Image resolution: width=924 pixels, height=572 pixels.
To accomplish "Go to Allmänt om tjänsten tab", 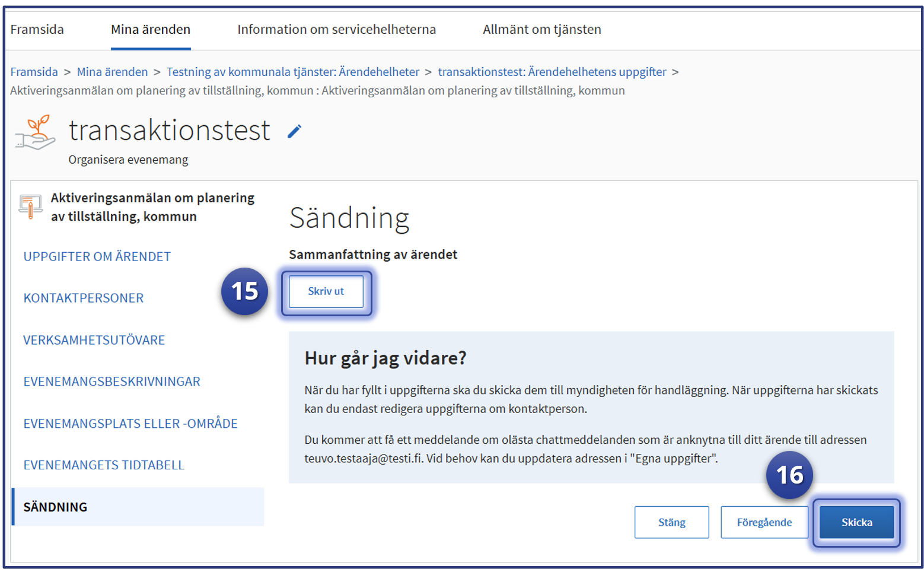I will tap(541, 30).
